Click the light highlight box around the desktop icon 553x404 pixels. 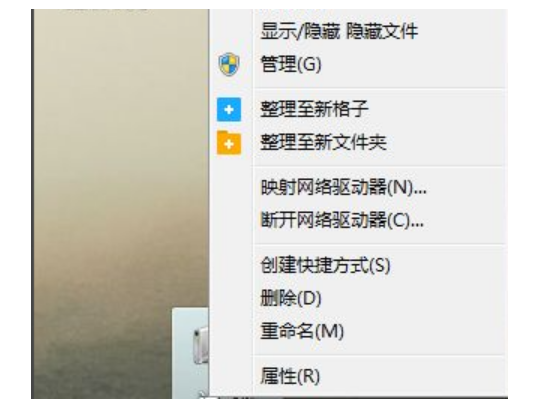pos(190,353)
